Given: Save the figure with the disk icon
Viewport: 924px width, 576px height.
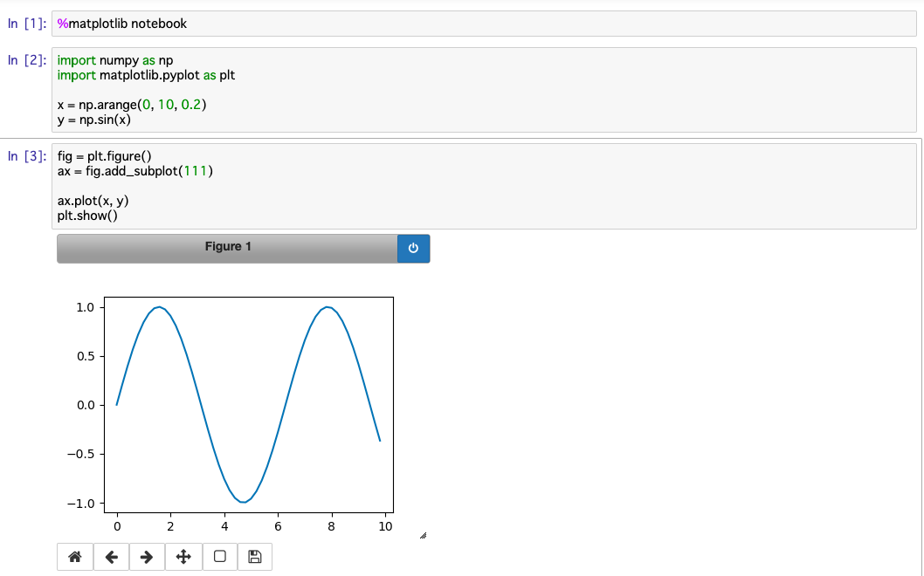Looking at the screenshot, I should (x=254, y=557).
